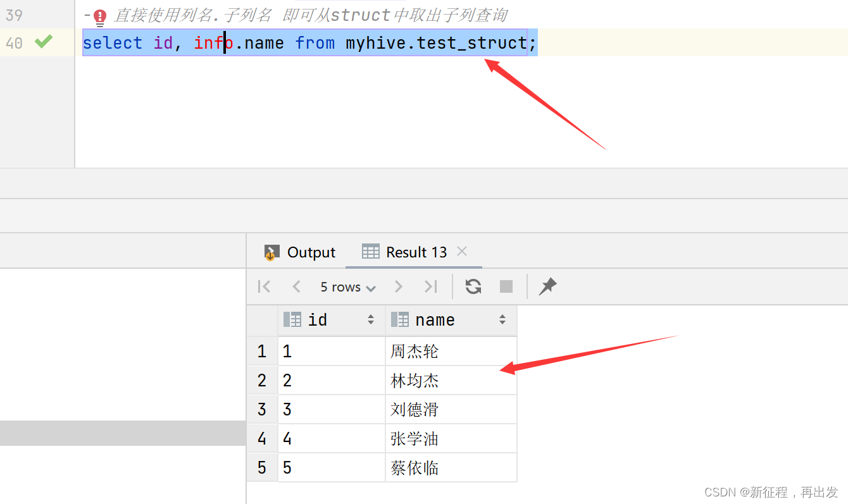This screenshot has height=504, width=848.
Task: Click the name cell 张学油
Action: pyautogui.click(x=451, y=438)
